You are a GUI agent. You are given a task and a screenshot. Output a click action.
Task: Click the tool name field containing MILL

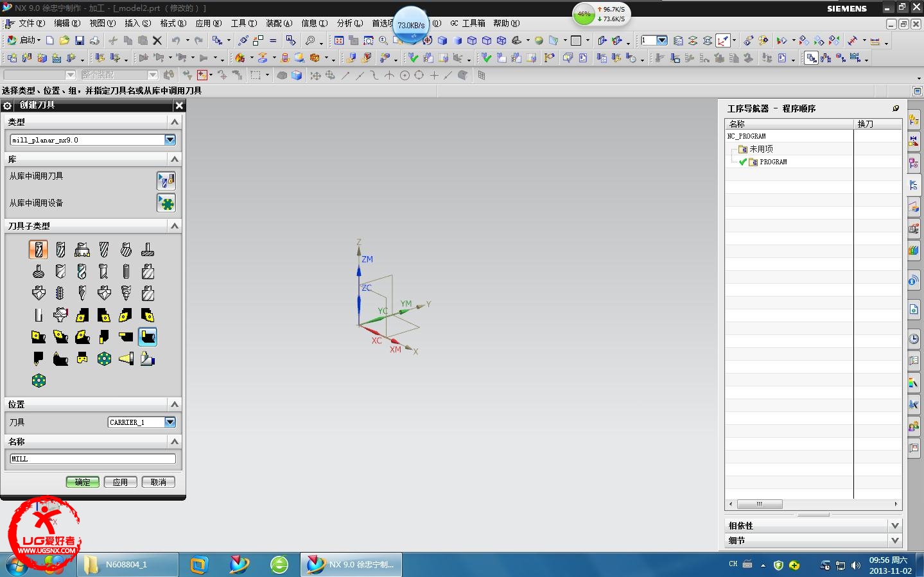[93, 459]
